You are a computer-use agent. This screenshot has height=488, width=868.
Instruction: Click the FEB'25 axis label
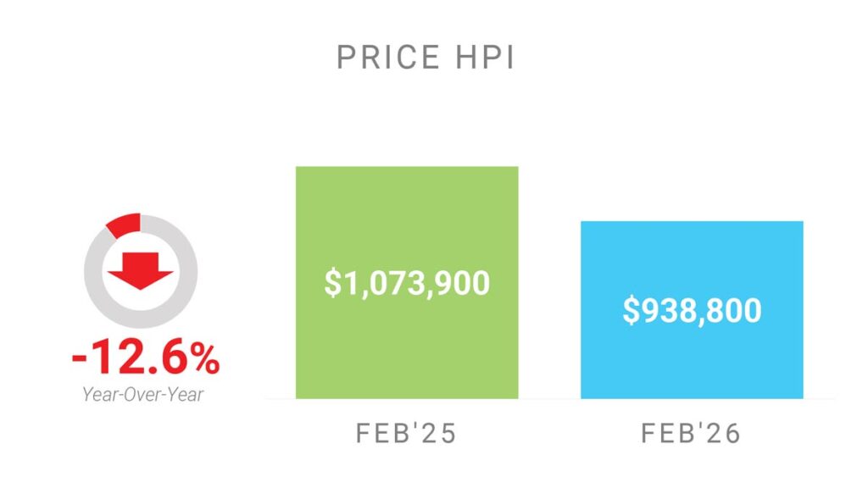click(406, 434)
